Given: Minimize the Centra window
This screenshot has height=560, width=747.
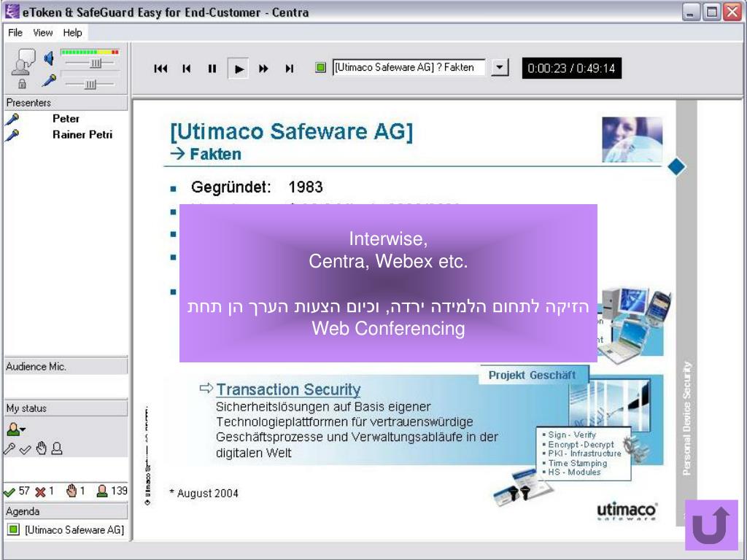Looking at the screenshot, I should point(691,12).
